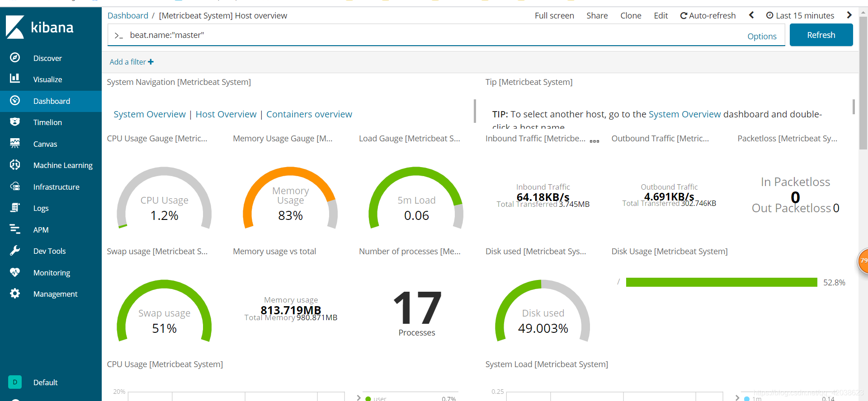The height and width of the screenshot is (401, 868).
Task: Open the System Overview navigation link
Action: [x=150, y=114]
